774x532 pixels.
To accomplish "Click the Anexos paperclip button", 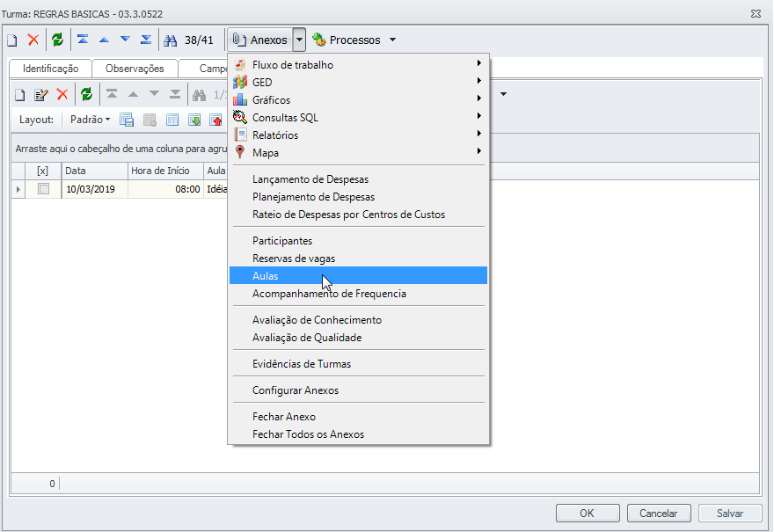I will click(x=259, y=40).
